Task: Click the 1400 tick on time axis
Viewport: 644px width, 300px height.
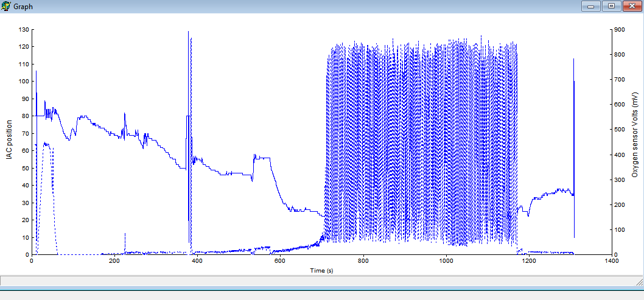Action: pyautogui.click(x=612, y=260)
